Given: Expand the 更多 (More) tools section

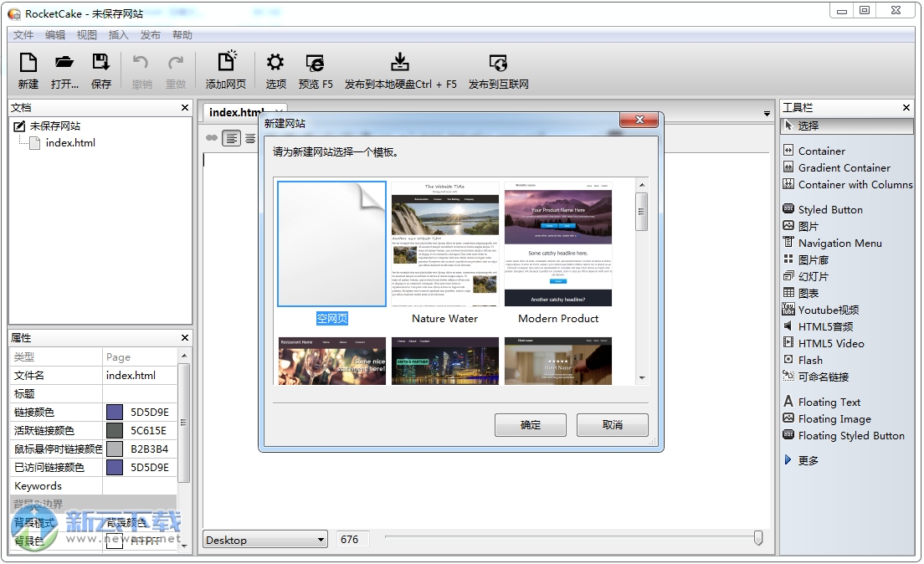Looking at the screenshot, I should pos(808,460).
